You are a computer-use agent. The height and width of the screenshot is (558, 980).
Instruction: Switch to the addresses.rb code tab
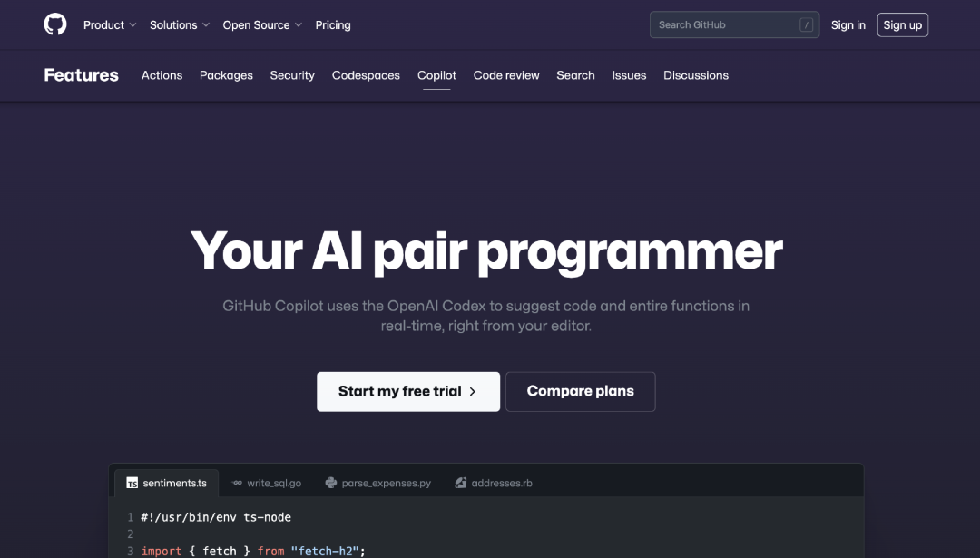pyautogui.click(x=494, y=483)
